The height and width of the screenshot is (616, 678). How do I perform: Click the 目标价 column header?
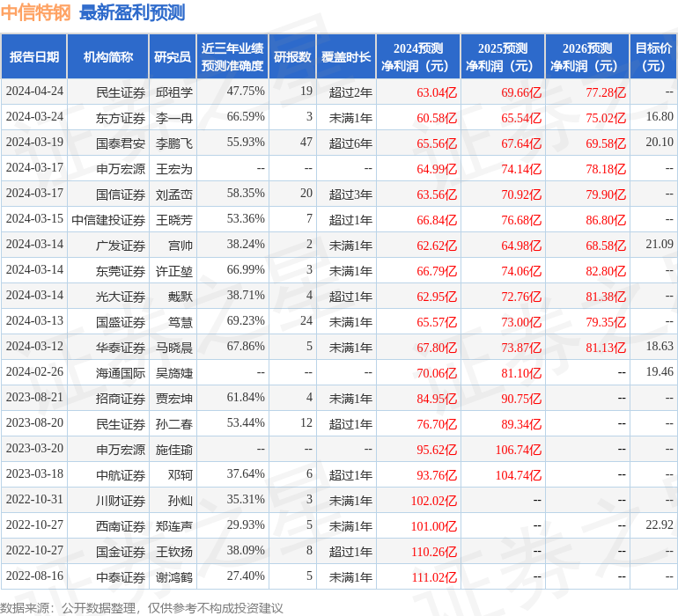(653, 56)
